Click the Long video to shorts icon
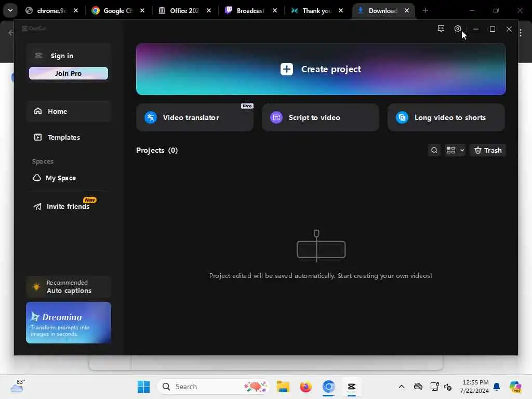 pos(402,117)
